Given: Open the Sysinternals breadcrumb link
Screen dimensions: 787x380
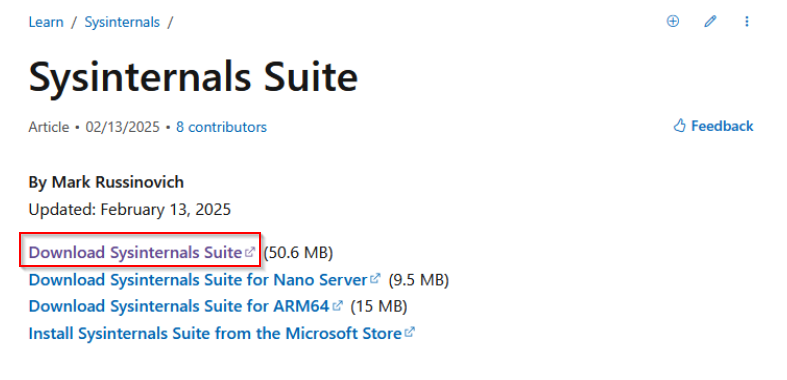Looking at the screenshot, I should [x=122, y=22].
